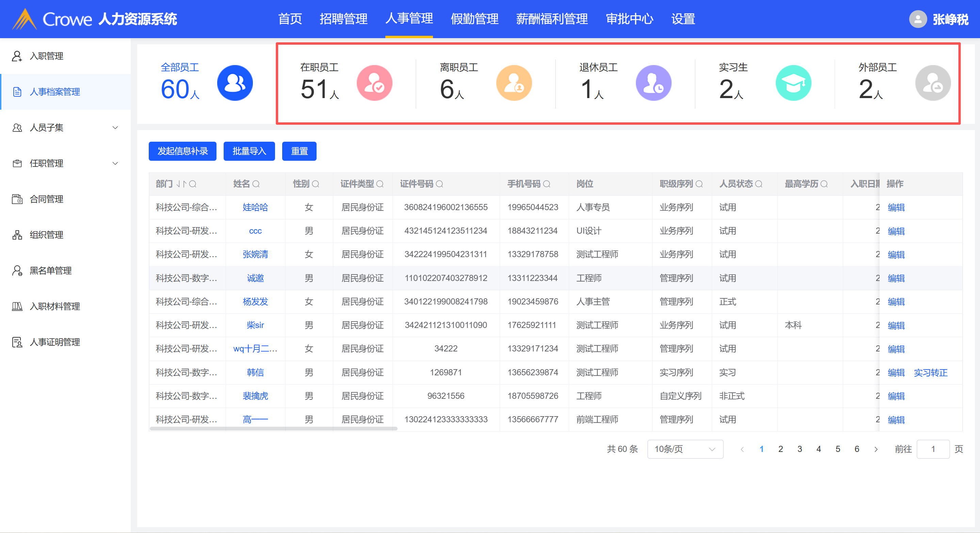
Task: Switch to the 假勤管理 top tab
Action: pyautogui.click(x=475, y=19)
